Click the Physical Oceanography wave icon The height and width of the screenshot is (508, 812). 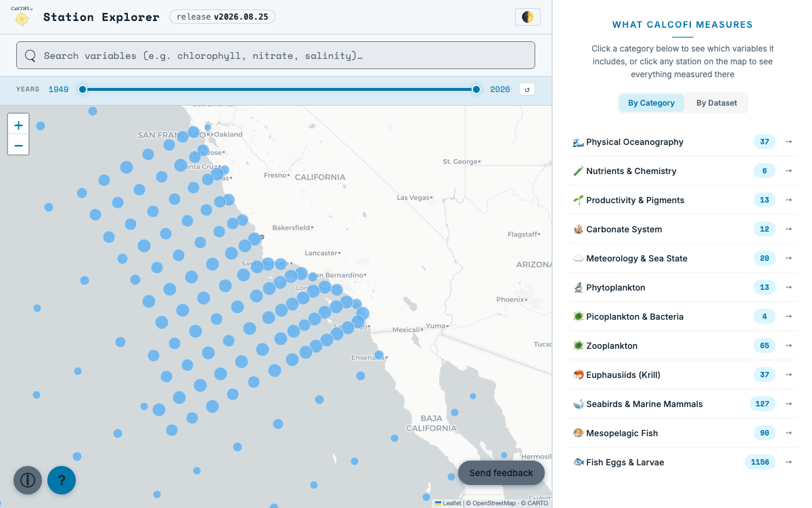point(578,142)
